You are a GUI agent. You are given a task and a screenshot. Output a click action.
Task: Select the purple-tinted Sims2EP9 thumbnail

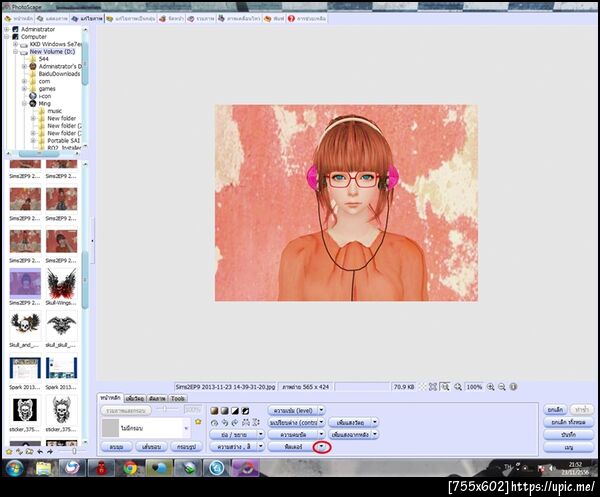[25, 287]
